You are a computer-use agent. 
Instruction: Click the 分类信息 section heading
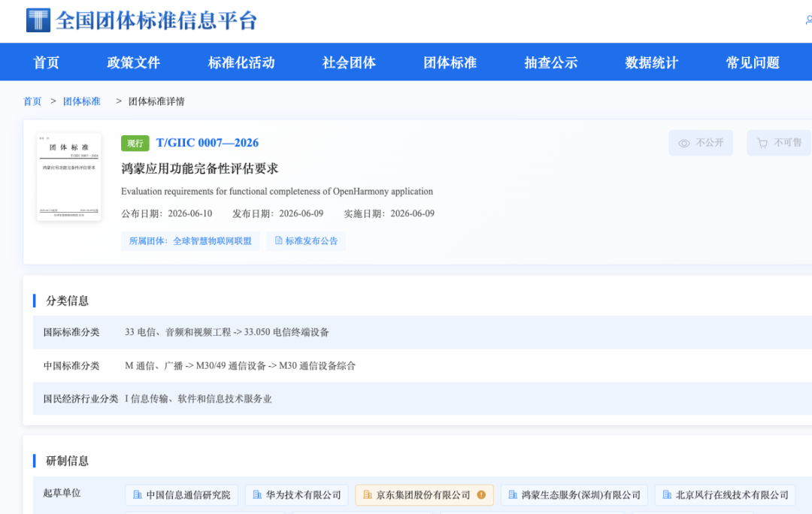click(68, 301)
